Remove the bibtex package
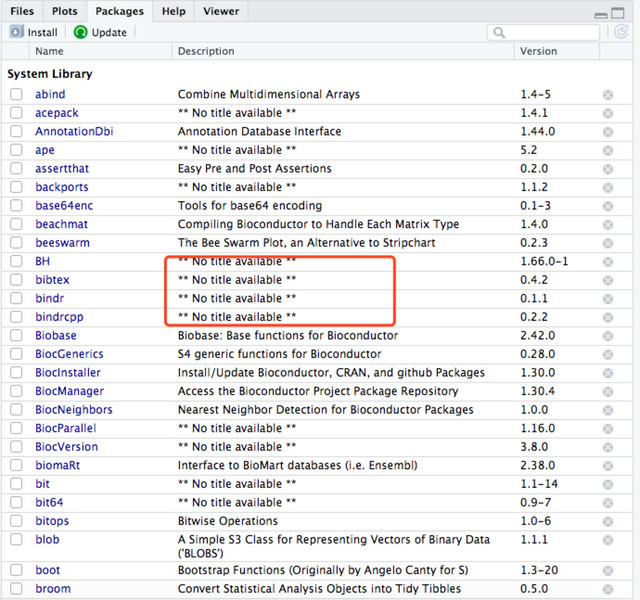This screenshot has width=640, height=600. click(608, 280)
